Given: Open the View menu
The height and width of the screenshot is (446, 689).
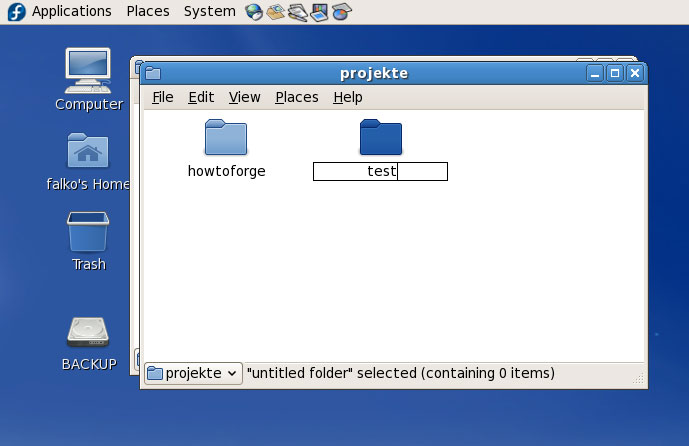Looking at the screenshot, I should pos(244,97).
